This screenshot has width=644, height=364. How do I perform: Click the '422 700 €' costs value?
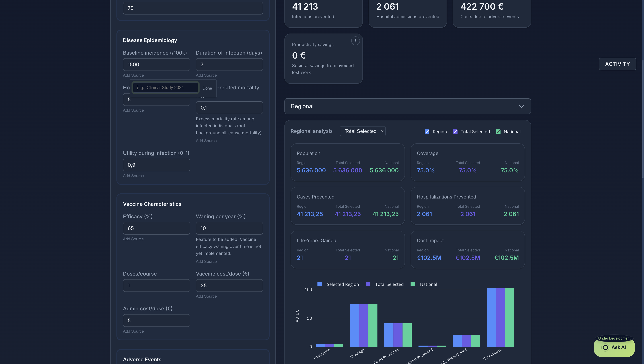click(482, 7)
